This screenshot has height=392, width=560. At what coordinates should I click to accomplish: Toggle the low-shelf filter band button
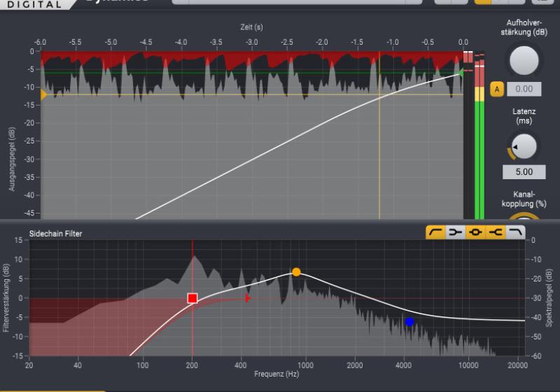click(x=456, y=232)
